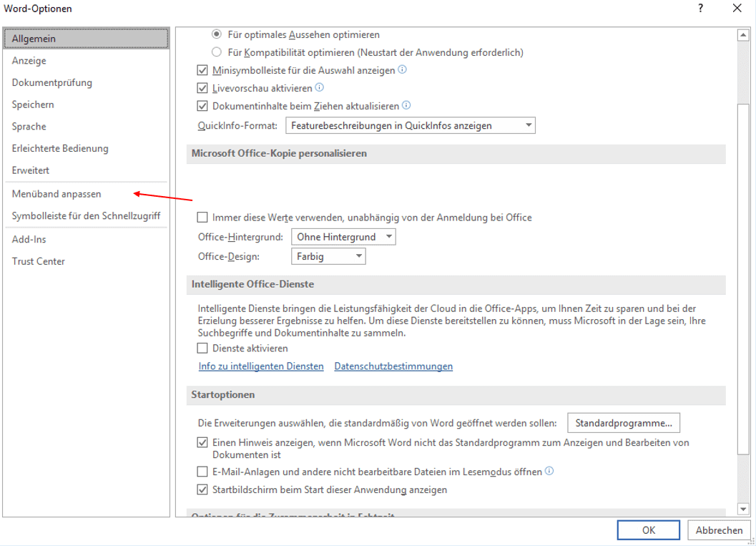Click the help question mark icon

(700, 9)
